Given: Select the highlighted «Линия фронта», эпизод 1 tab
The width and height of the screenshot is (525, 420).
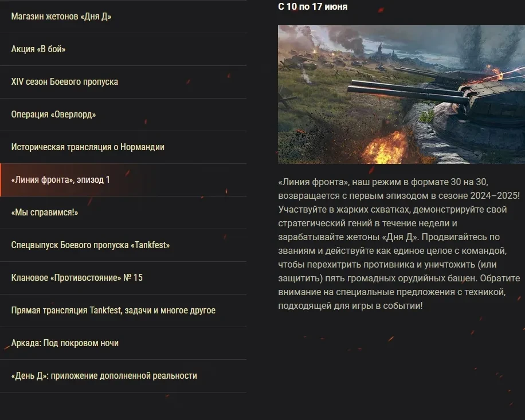Looking at the screenshot, I should pos(123,180).
